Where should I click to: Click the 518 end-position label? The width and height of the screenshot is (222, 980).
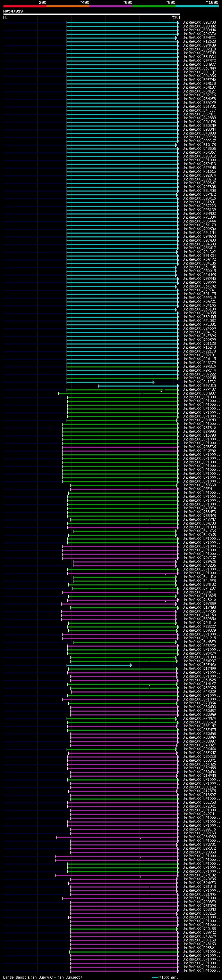point(175,17)
